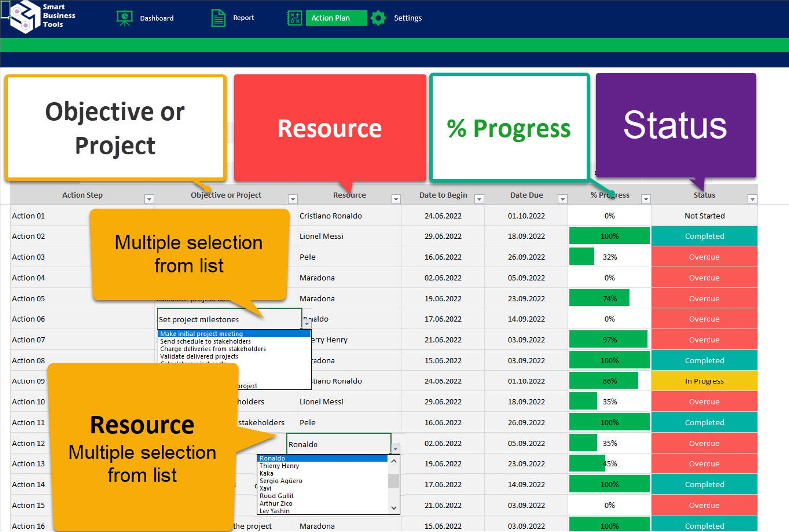Open the Report page
Screen dimensions: 789x532
tap(243, 18)
